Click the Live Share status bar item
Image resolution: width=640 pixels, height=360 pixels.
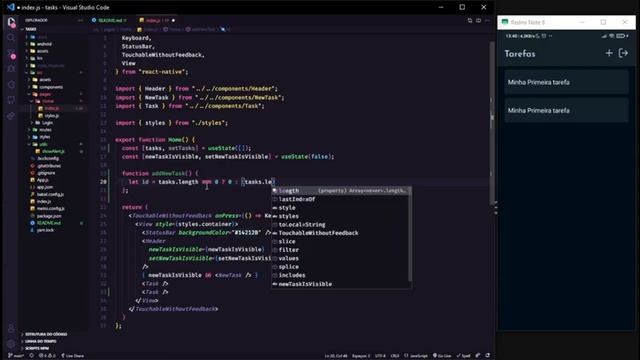(73, 356)
